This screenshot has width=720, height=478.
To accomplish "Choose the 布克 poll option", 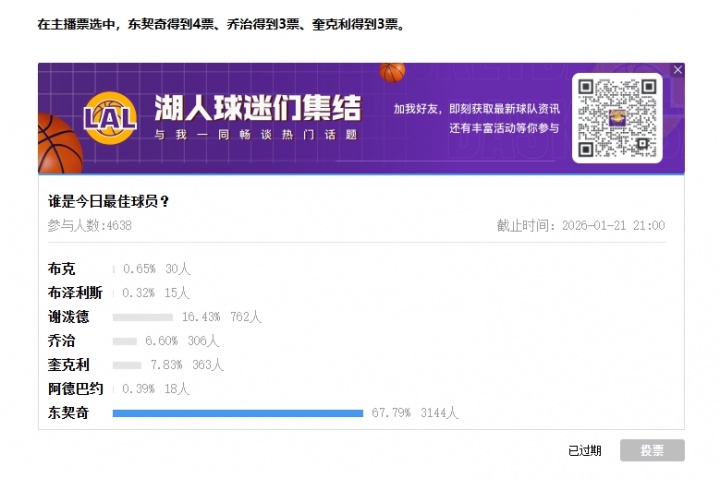I will [61, 269].
